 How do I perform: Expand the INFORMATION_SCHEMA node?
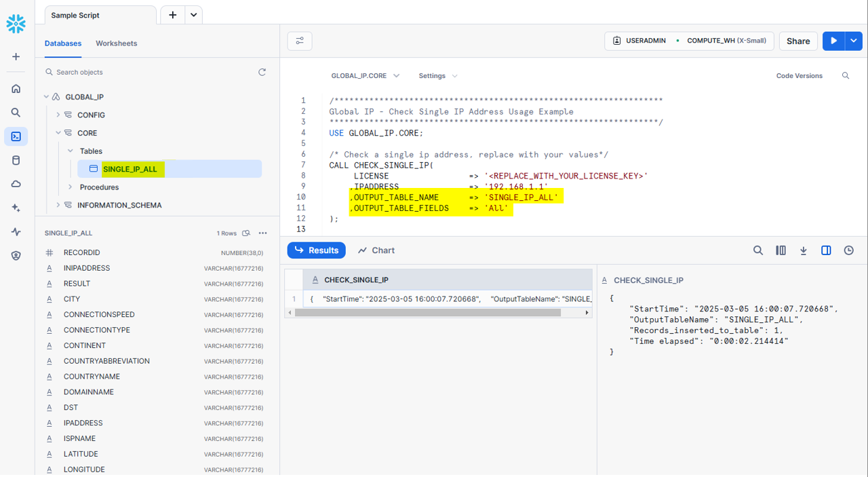point(58,205)
